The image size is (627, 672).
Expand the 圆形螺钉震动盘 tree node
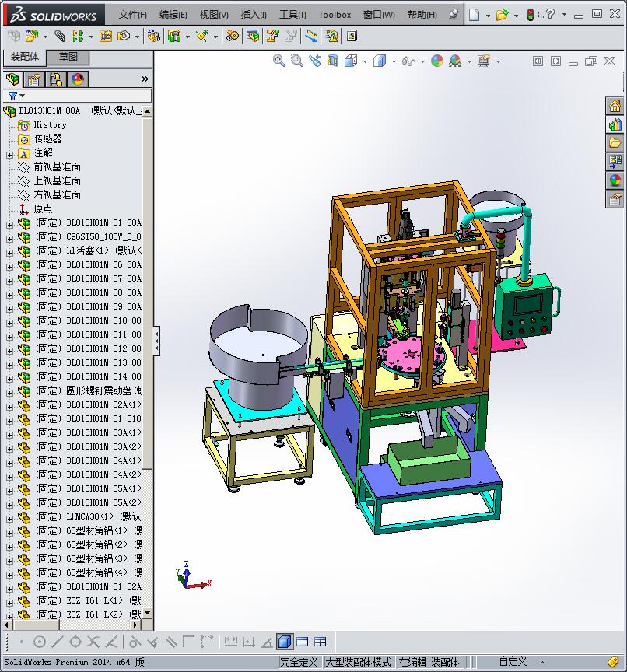coord(9,393)
